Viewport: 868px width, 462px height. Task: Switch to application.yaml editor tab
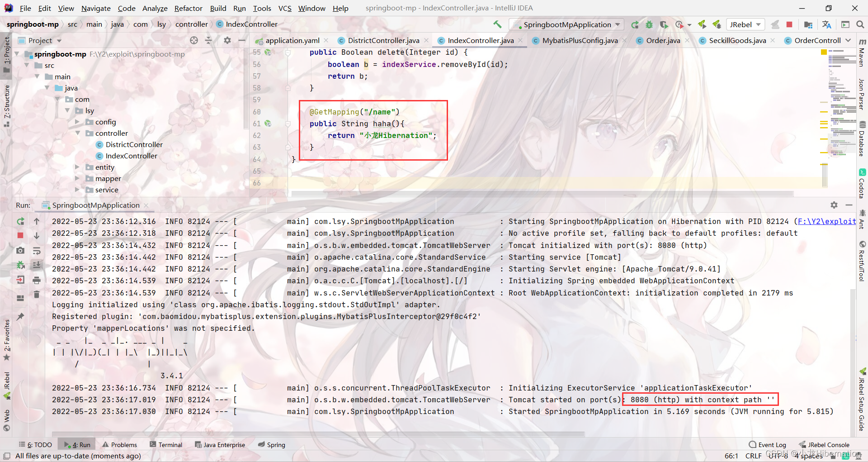292,40
